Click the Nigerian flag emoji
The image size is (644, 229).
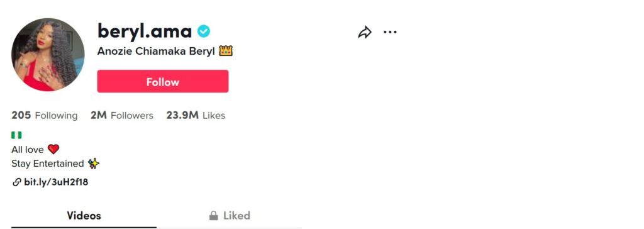click(x=16, y=135)
